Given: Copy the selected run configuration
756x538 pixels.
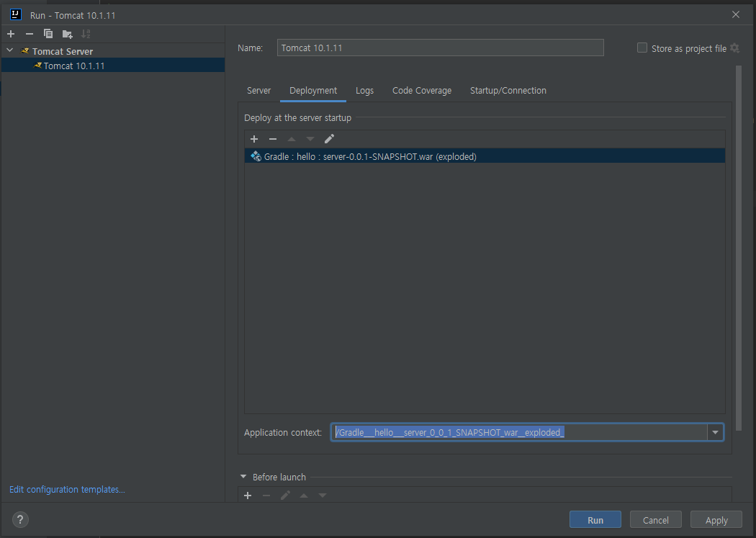Looking at the screenshot, I should coord(48,34).
